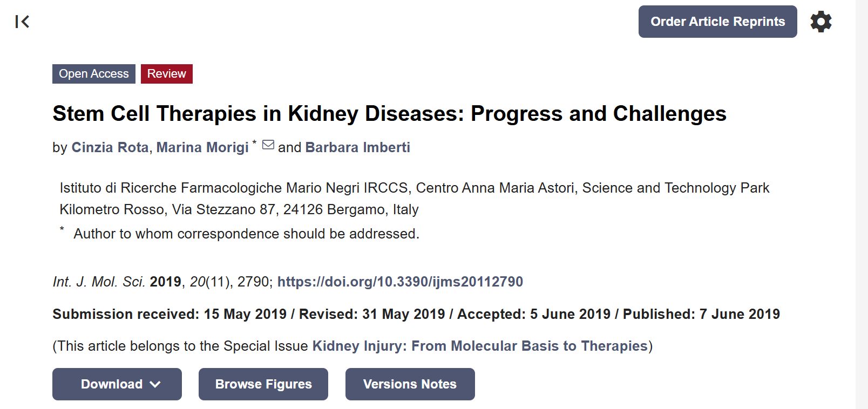
Task: Click the italic volume 20 in the citation
Action: click(198, 282)
